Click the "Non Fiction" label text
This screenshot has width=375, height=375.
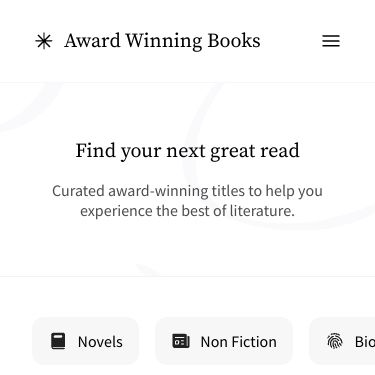[x=239, y=342]
